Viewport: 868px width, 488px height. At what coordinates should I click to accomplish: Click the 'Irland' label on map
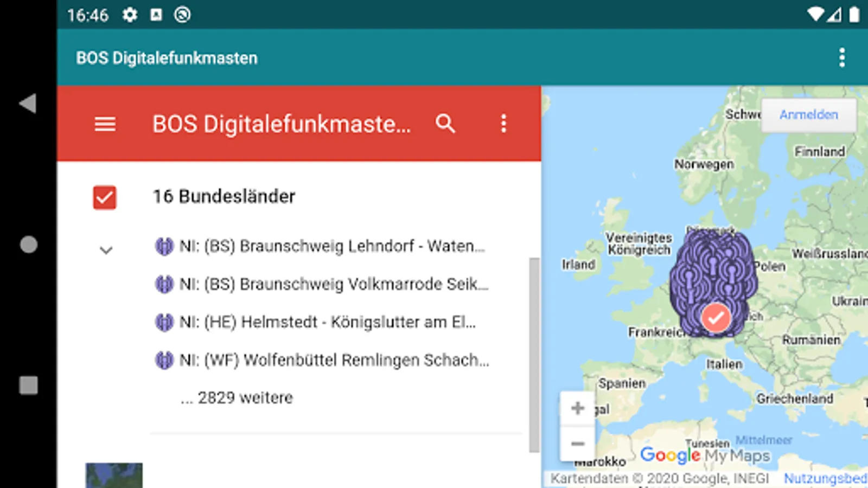(x=578, y=264)
